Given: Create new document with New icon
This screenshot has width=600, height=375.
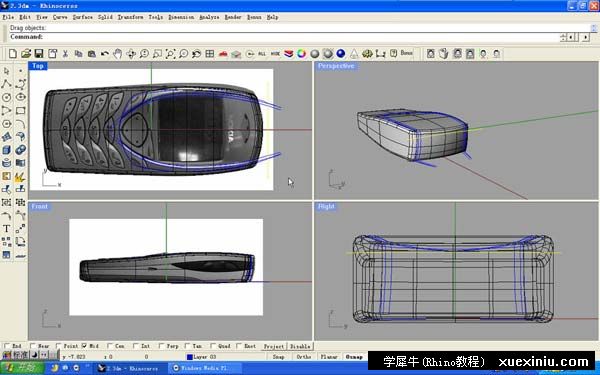Looking at the screenshot, I should point(13,54).
